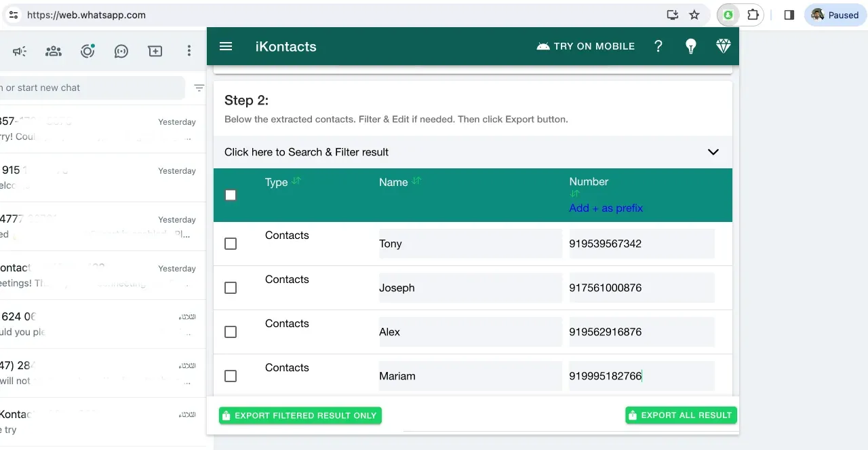Click Export All Result button
Screen dimensions: 868x450
click(681, 415)
